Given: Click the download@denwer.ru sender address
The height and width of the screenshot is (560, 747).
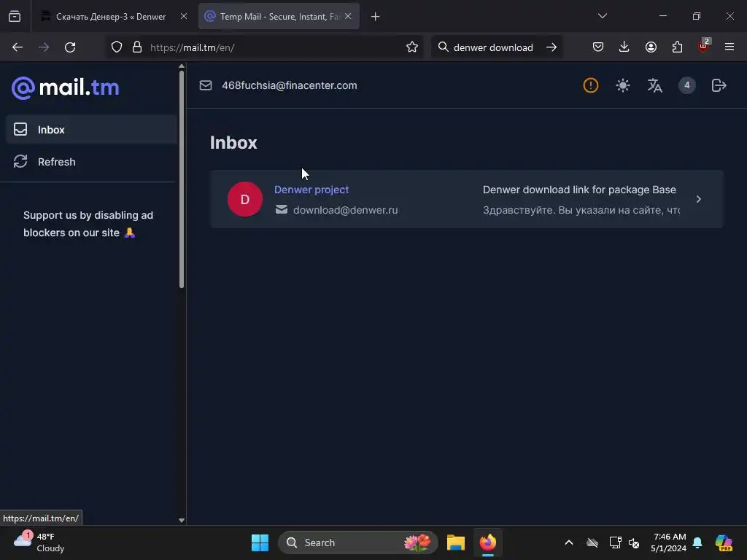Looking at the screenshot, I should click(x=345, y=210).
